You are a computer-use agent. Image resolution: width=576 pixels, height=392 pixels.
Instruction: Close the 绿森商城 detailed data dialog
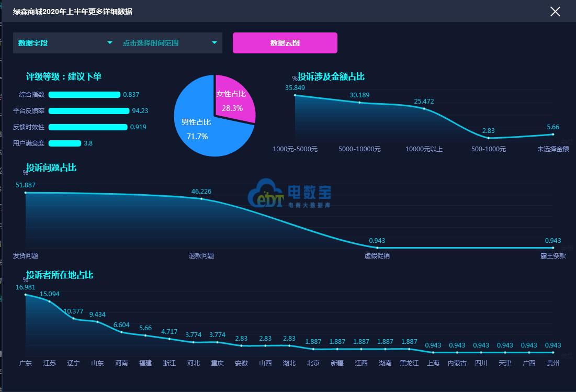[x=555, y=12]
